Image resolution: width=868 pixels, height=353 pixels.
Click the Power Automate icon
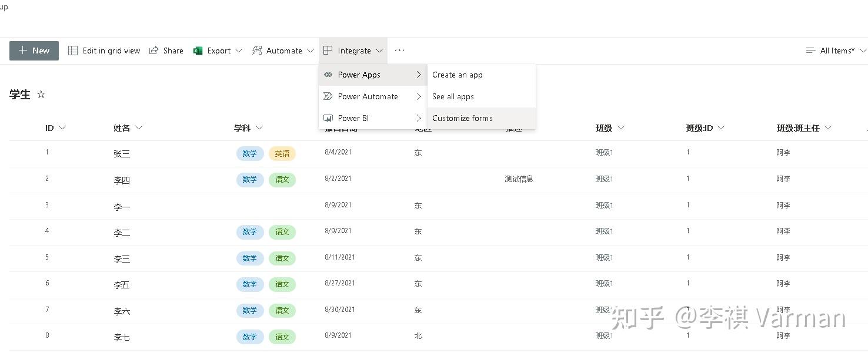tap(329, 96)
